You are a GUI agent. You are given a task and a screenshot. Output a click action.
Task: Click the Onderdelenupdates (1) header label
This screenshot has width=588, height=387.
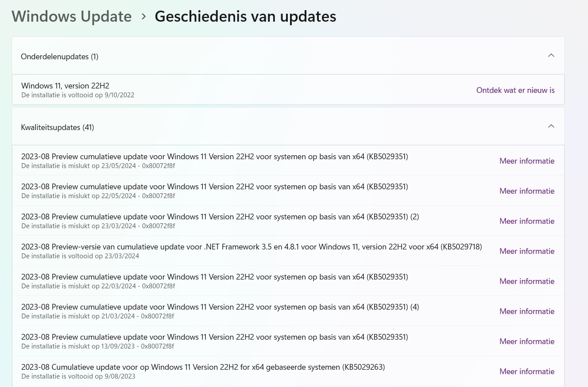click(x=60, y=57)
